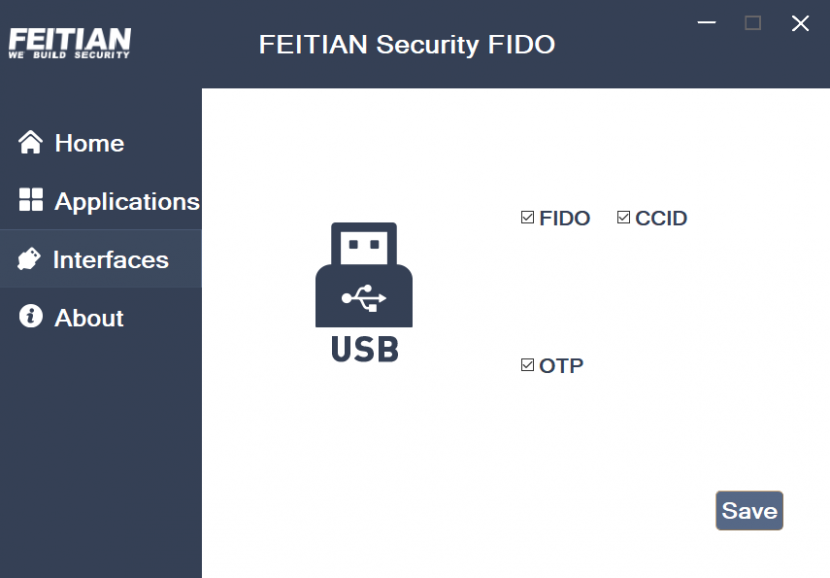Open the About page

click(x=88, y=317)
